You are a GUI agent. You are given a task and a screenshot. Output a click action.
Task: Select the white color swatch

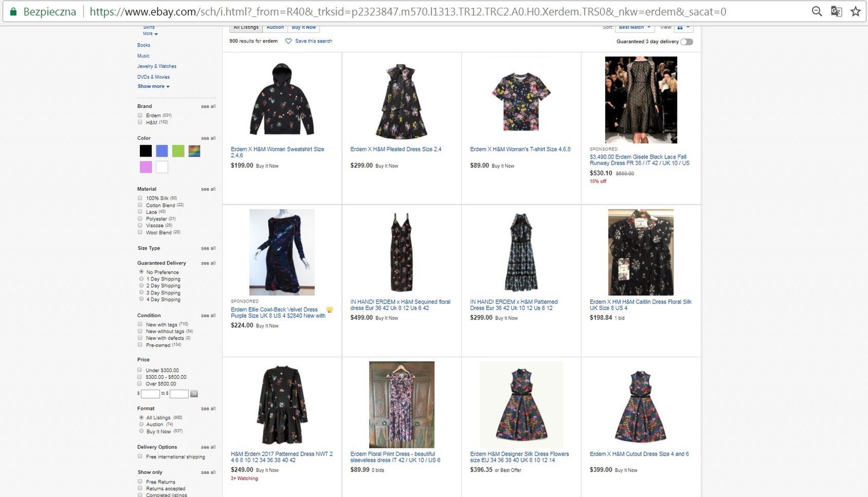pyautogui.click(x=162, y=167)
